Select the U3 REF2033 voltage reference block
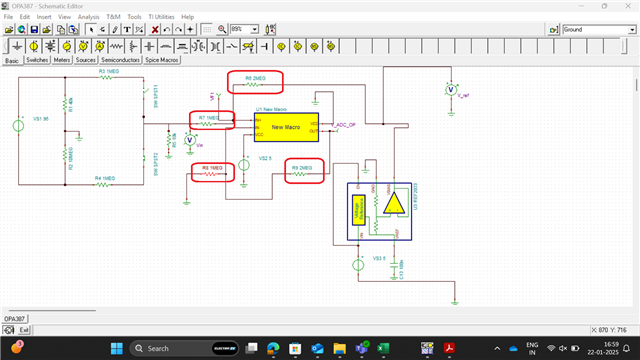The image size is (640, 360). pos(379,211)
